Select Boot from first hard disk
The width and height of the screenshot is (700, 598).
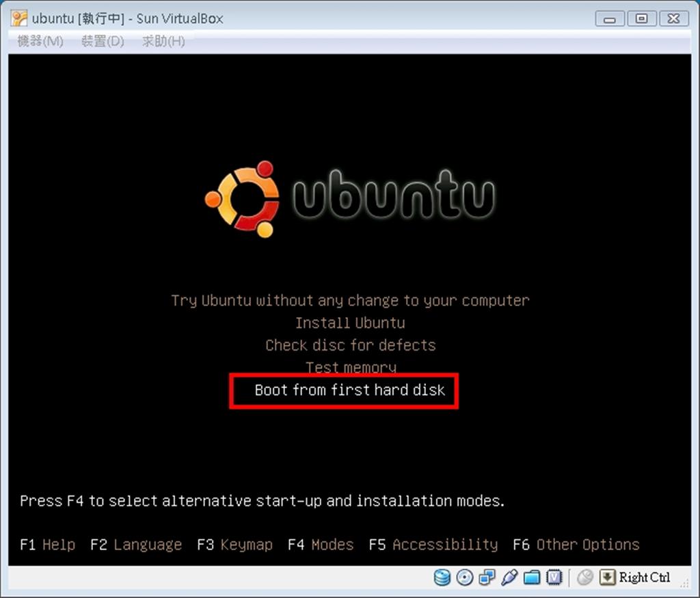pos(349,390)
